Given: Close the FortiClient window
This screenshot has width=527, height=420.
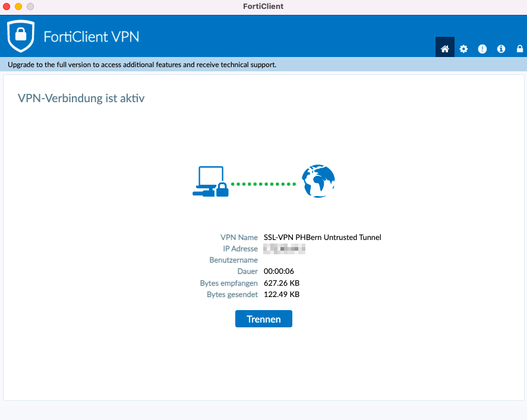Looking at the screenshot, I should [7, 7].
